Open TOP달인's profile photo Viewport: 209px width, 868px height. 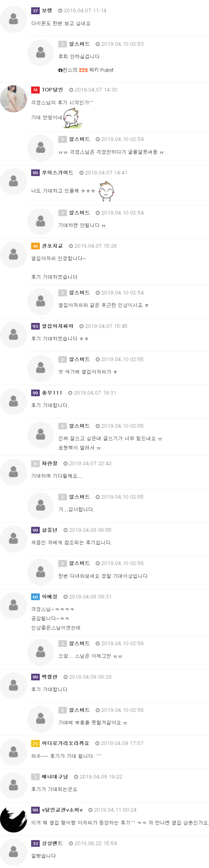(x=13, y=99)
